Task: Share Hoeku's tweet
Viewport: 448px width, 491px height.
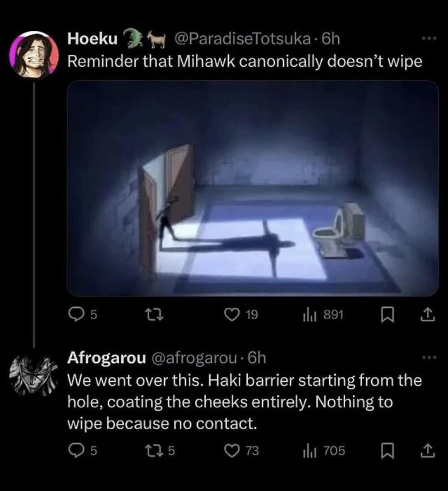Action: [x=427, y=314]
